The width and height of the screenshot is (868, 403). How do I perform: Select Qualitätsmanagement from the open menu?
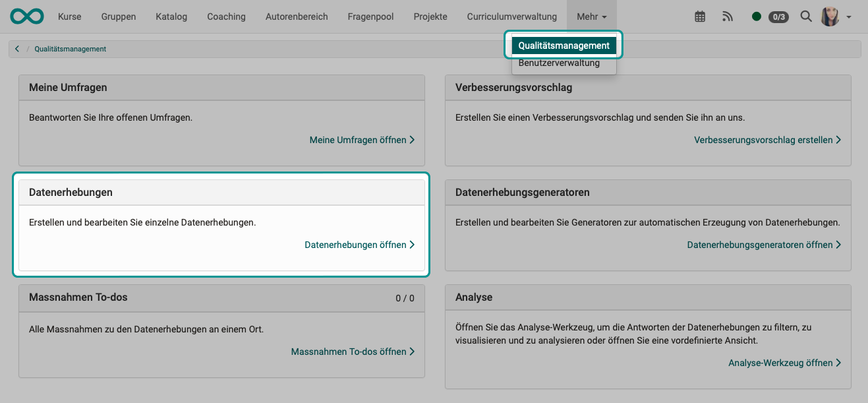(564, 45)
